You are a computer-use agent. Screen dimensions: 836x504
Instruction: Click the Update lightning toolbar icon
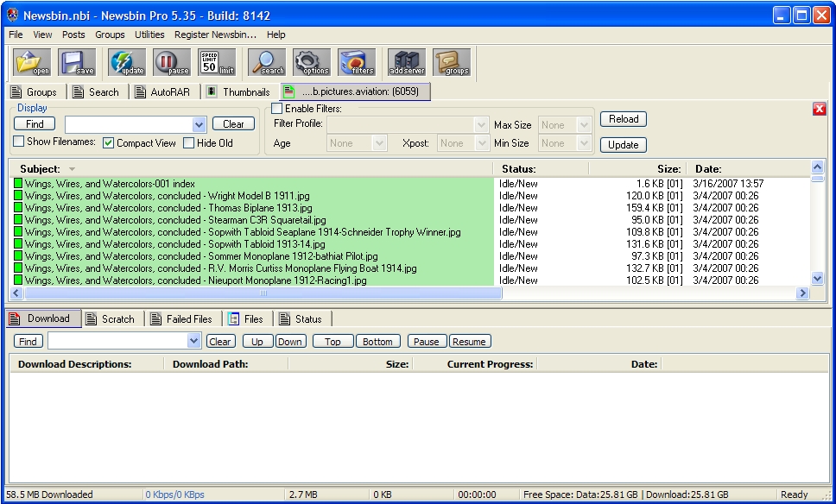[127, 62]
